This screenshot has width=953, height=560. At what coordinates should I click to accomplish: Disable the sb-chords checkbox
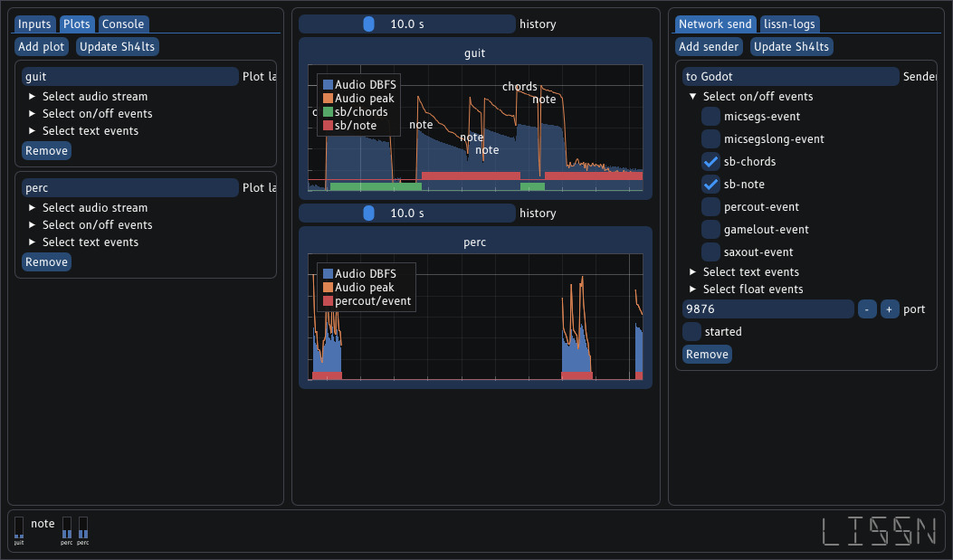click(x=710, y=161)
